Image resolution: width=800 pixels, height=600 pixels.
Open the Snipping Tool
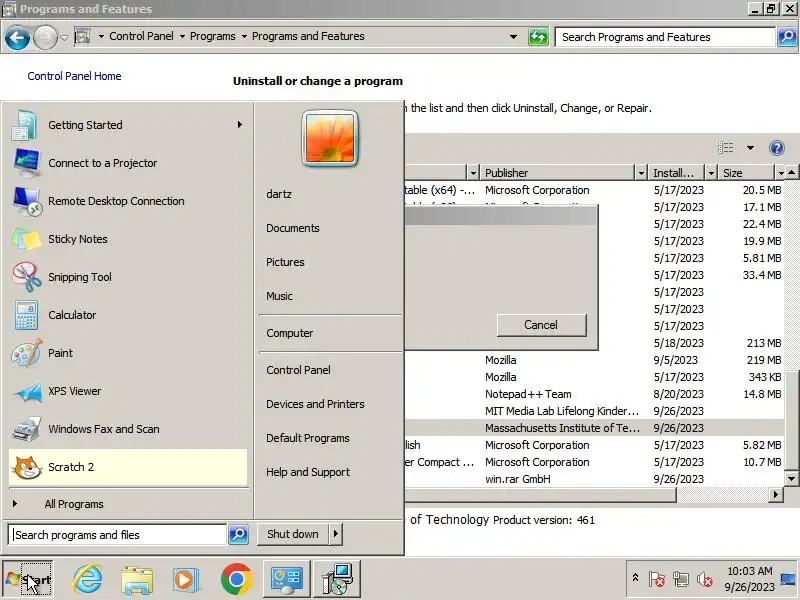tap(128, 277)
